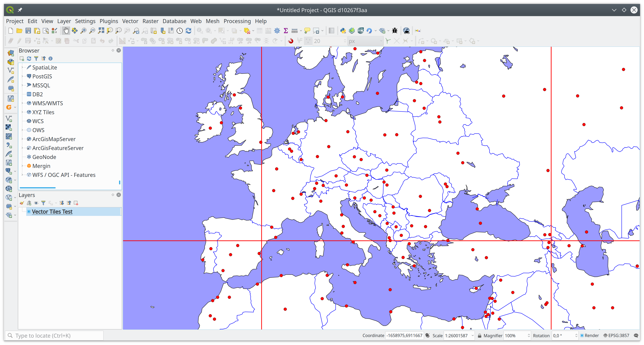Open the Python console icon

343,31
